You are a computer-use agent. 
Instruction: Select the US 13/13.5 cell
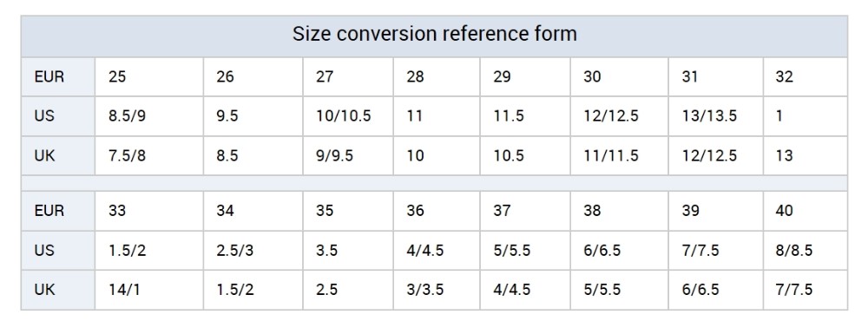click(x=716, y=116)
